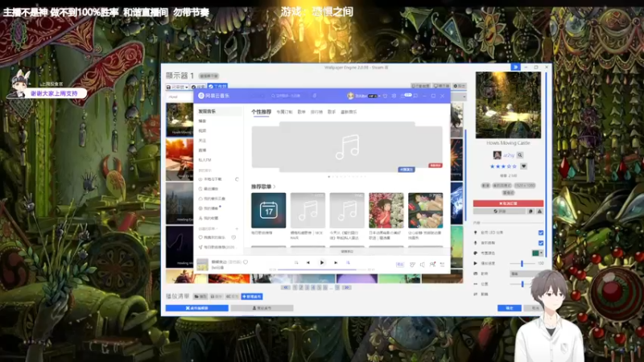
Task: Go to the previous wallpaper page
Action: (x=286, y=288)
